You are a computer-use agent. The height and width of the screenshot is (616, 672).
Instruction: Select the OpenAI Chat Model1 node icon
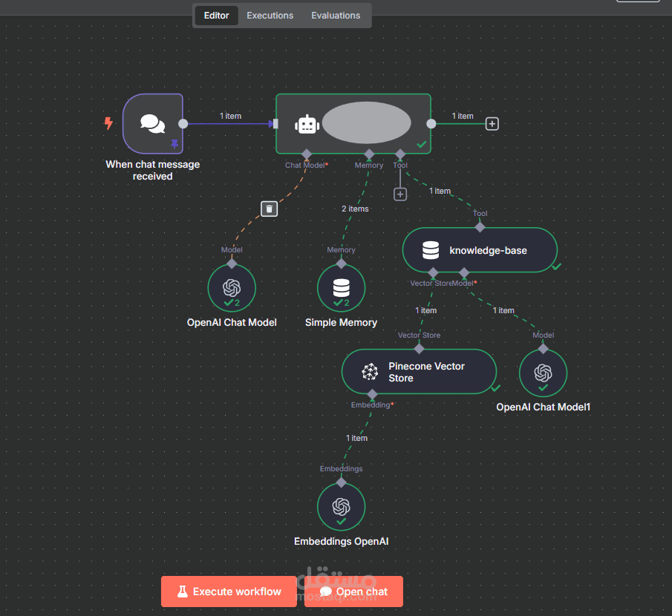click(543, 373)
